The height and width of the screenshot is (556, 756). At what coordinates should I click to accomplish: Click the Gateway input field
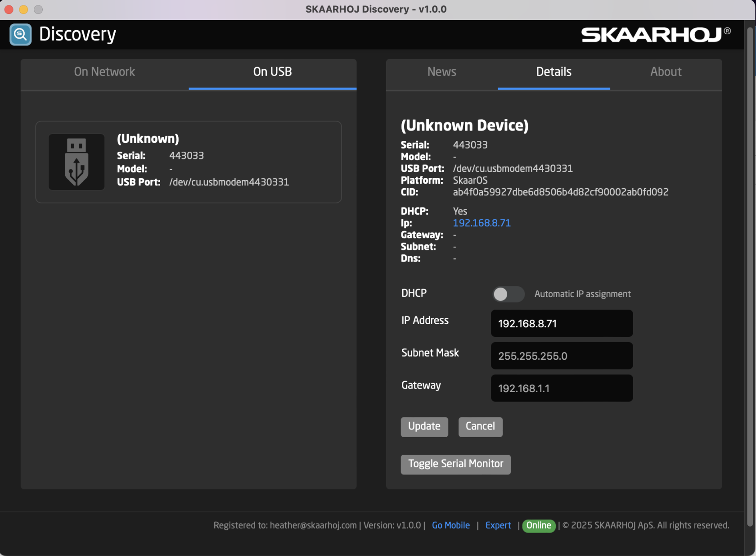pyautogui.click(x=562, y=389)
